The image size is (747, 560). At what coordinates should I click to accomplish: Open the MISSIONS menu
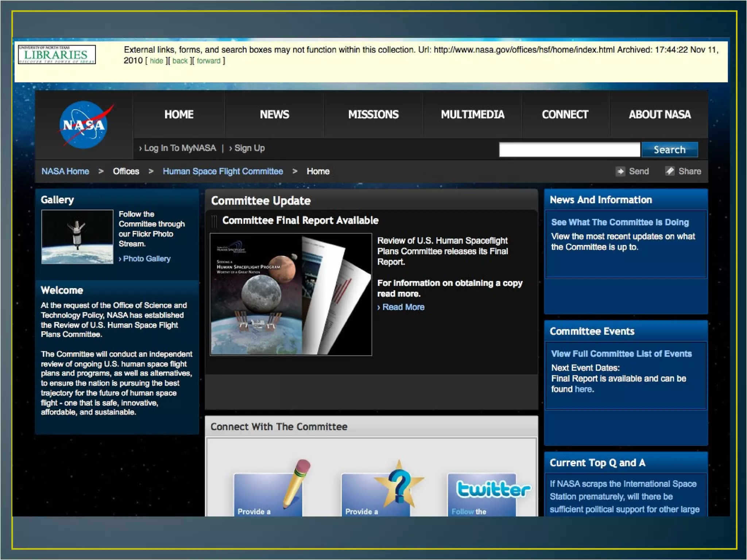[373, 114]
